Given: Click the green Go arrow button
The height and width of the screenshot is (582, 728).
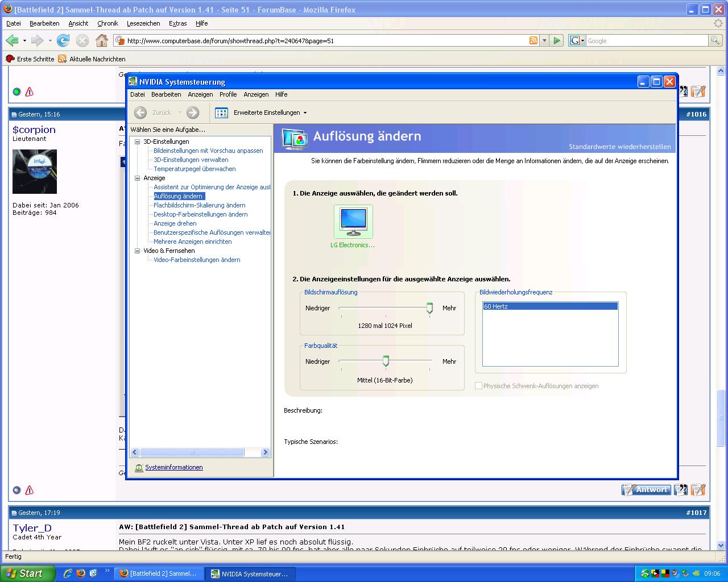Looking at the screenshot, I should pyautogui.click(x=557, y=40).
